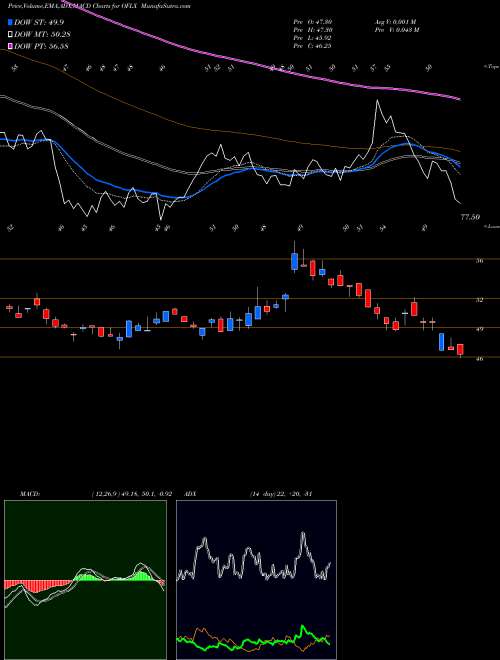Select the 'DOW MT: 50.28' legend text
Image resolution: width=500 pixels, height=660 pixels.
click(42, 35)
